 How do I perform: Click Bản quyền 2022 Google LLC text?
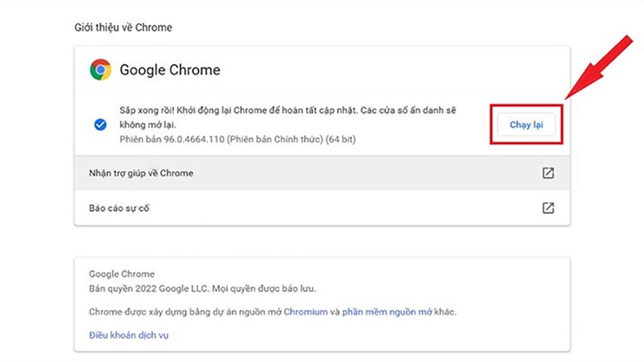pyautogui.click(x=203, y=289)
